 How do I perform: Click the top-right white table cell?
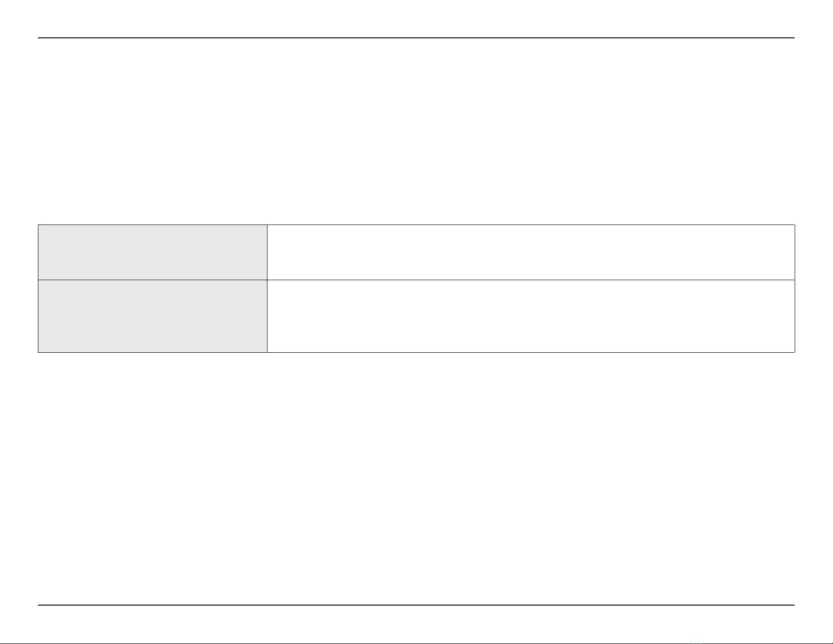click(531, 252)
